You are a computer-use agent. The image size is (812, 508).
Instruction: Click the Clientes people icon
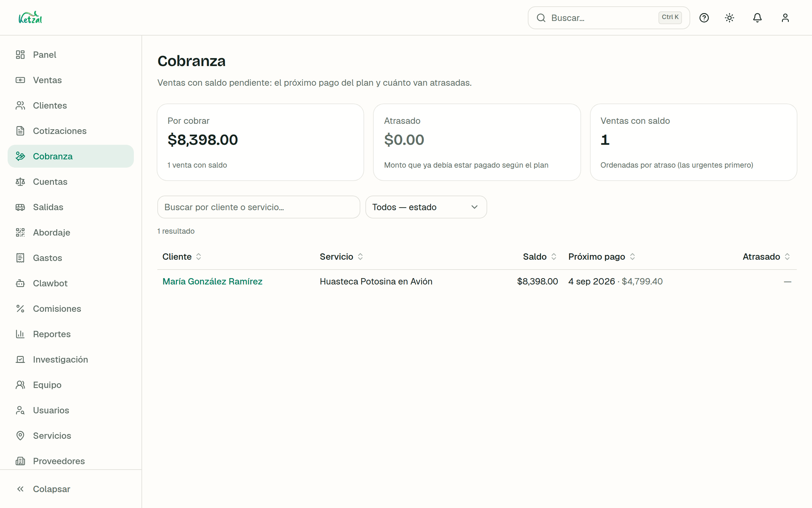[x=20, y=105]
